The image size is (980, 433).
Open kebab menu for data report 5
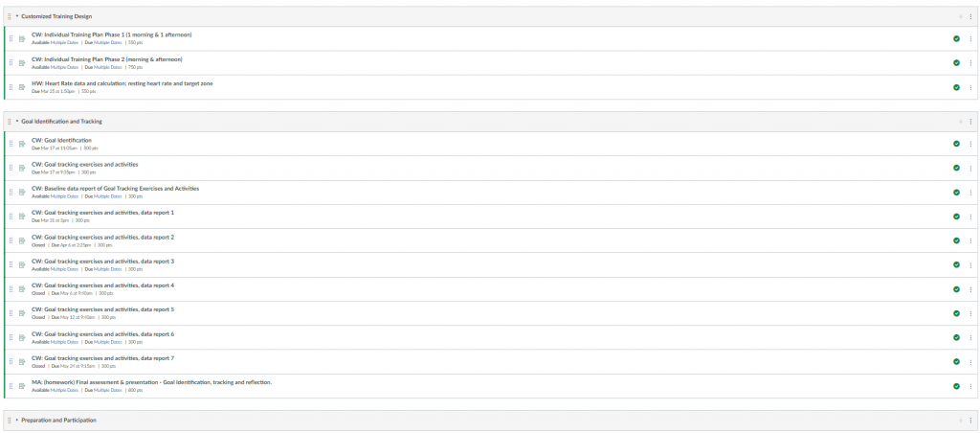970,313
